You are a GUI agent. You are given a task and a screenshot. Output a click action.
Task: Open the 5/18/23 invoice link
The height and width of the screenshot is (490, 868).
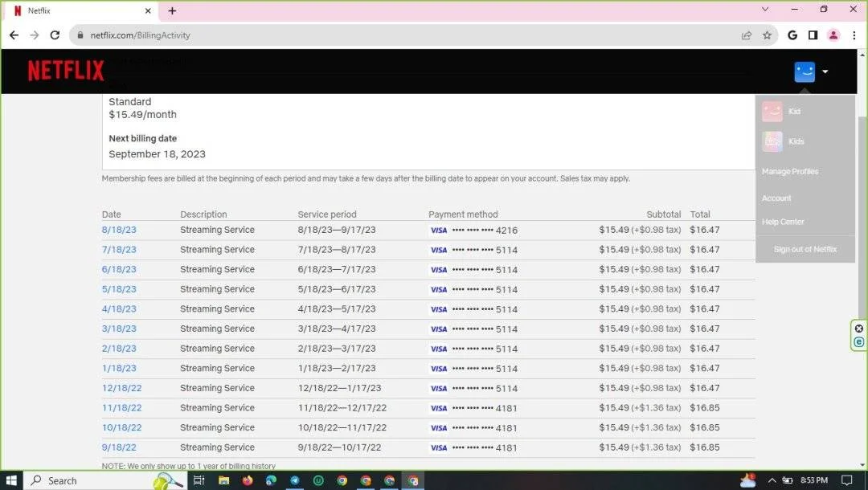coord(119,289)
